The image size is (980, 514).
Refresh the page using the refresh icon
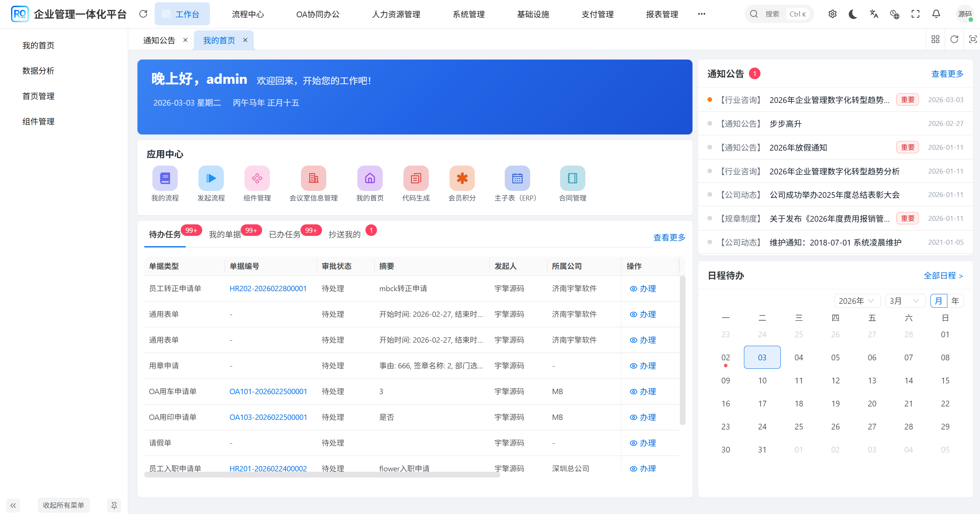point(143,13)
